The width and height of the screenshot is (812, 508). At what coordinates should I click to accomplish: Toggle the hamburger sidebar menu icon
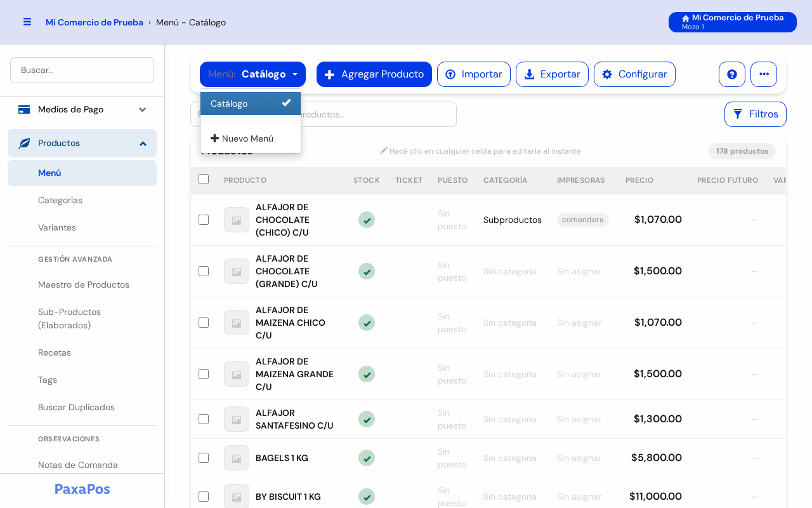(x=27, y=22)
